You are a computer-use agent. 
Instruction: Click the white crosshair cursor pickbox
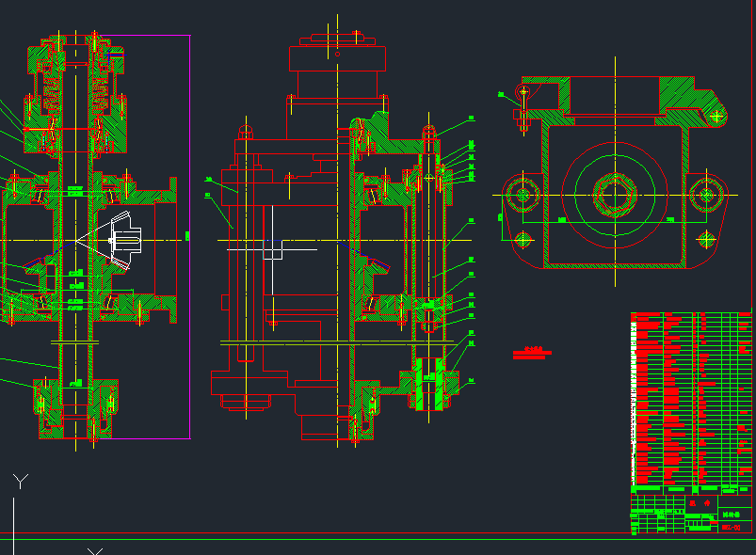click(x=272, y=249)
